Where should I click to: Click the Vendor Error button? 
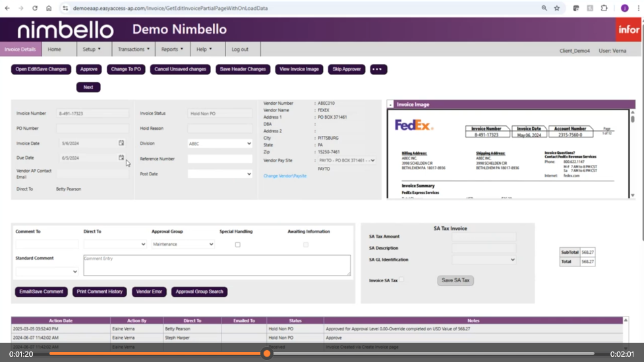pos(149,291)
